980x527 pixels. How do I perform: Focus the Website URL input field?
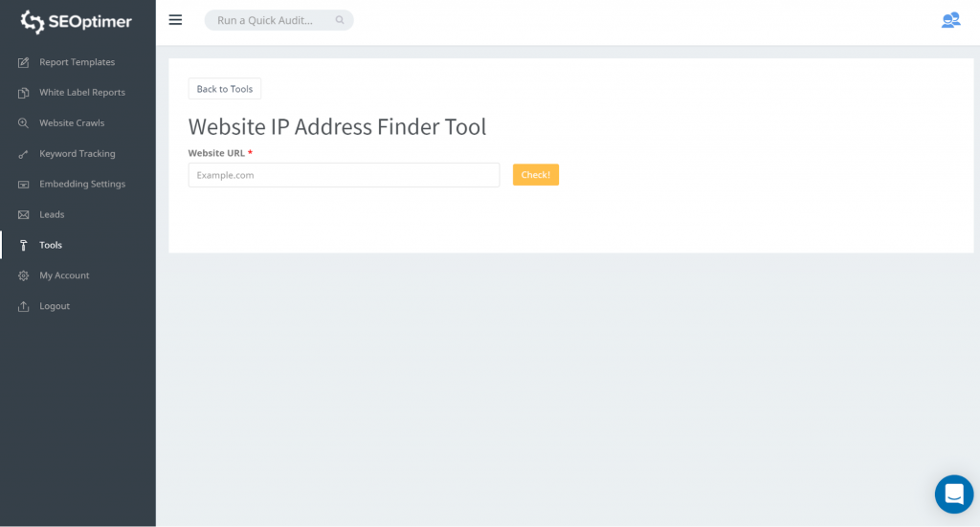pyautogui.click(x=344, y=175)
